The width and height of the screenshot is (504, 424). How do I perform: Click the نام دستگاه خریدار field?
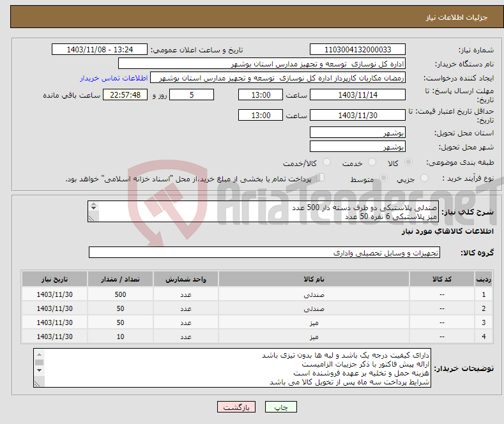(x=262, y=64)
